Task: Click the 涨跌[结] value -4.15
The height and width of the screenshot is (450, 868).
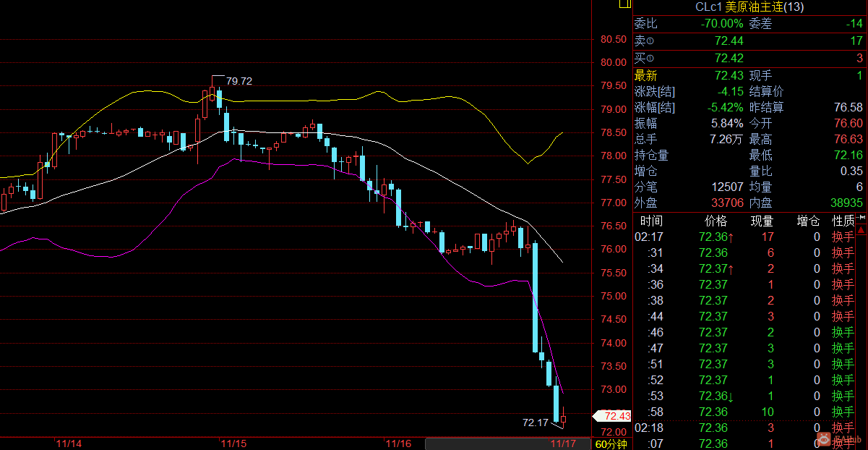Action: [730, 92]
